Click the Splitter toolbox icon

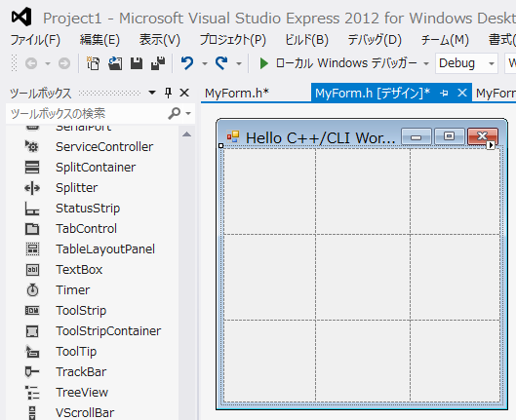click(x=32, y=188)
